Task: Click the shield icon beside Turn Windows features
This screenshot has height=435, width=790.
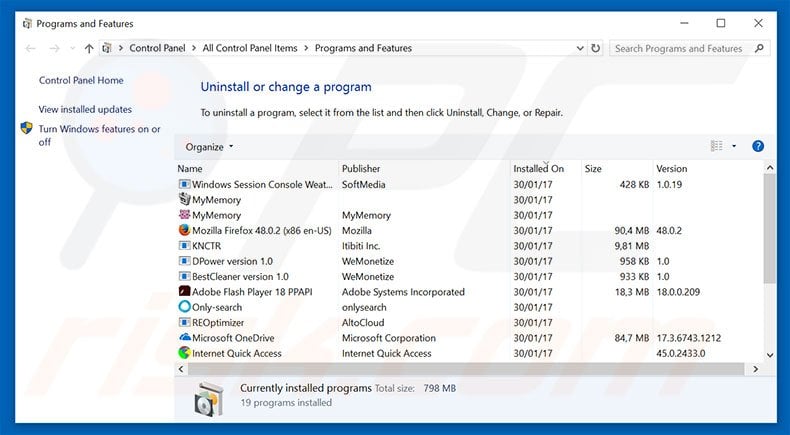Action: [26, 128]
